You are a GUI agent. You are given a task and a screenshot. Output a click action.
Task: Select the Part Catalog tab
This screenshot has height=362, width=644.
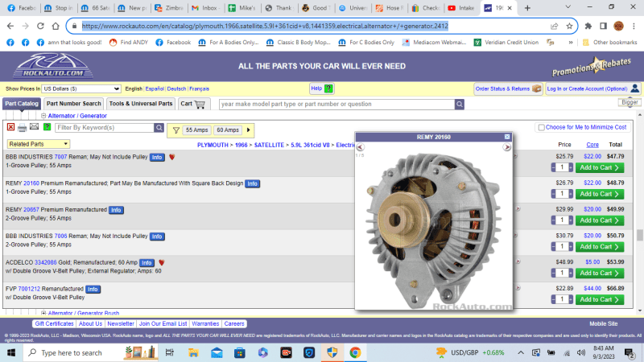pos(22,104)
